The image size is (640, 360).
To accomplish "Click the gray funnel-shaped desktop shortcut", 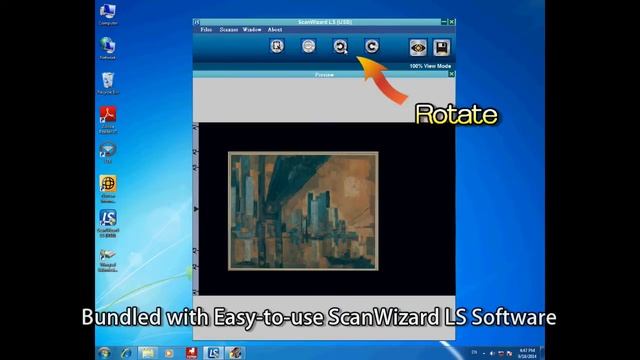I will pos(108,153).
